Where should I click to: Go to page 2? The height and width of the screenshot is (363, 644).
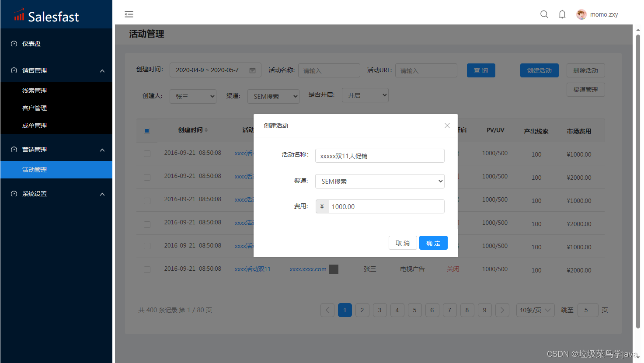coord(362,310)
